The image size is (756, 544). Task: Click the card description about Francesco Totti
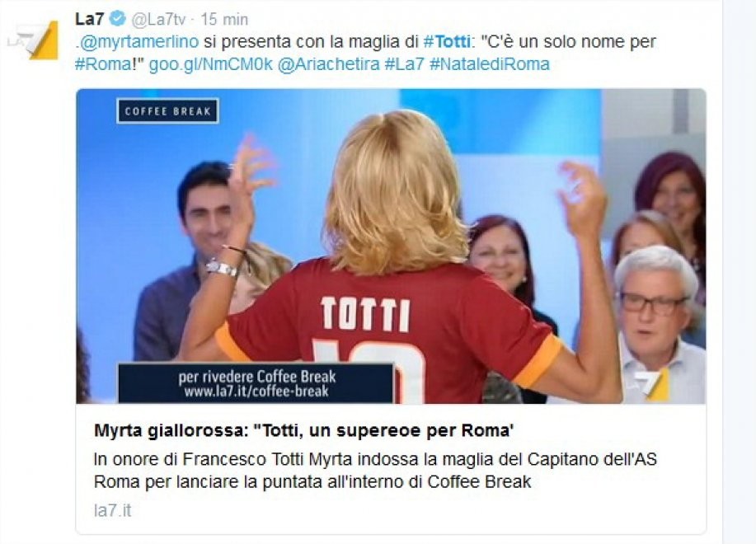[375, 471]
